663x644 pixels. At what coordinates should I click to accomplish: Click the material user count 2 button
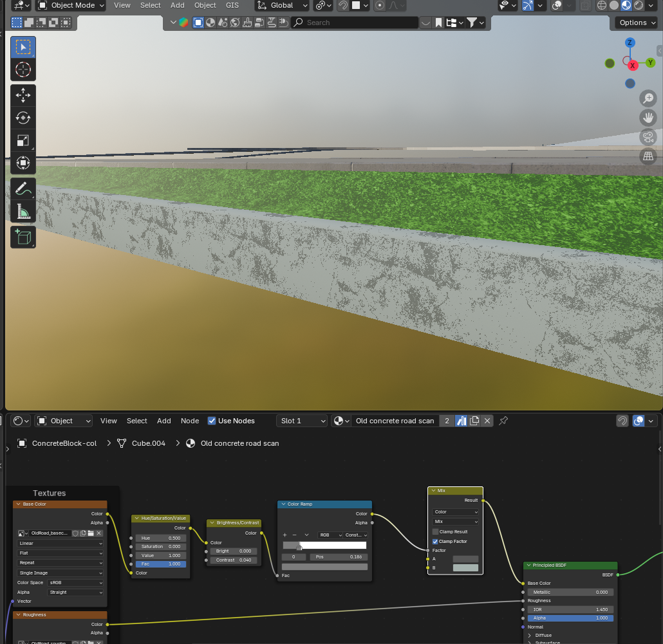point(447,421)
